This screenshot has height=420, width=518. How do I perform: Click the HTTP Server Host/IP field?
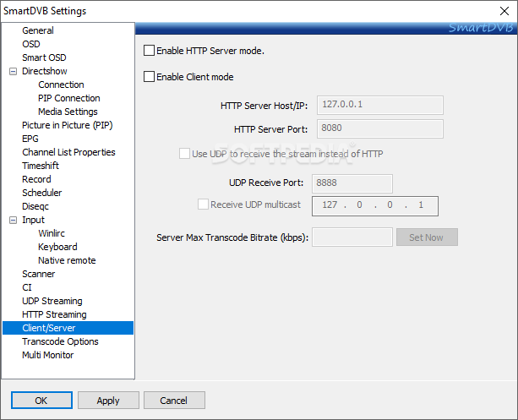click(x=380, y=105)
